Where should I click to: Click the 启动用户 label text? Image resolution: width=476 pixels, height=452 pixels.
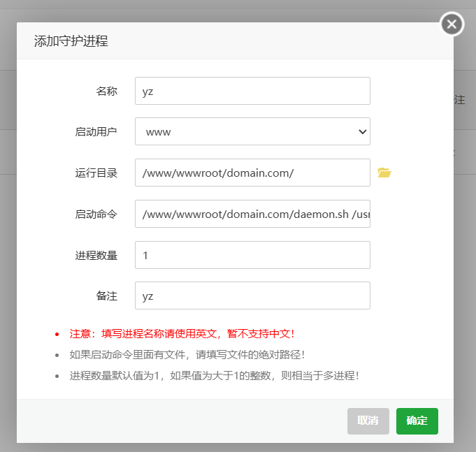pyautogui.click(x=96, y=131)
